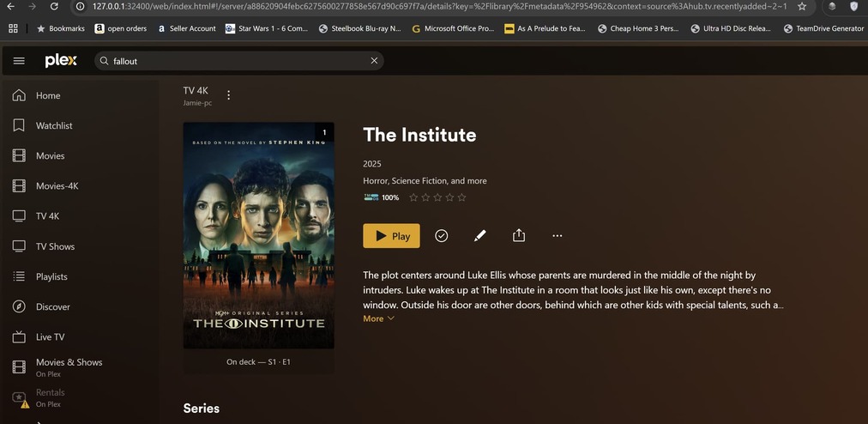Click the Home house icon
The width and height of the screenshot is (868, 424).
point(19,95)
